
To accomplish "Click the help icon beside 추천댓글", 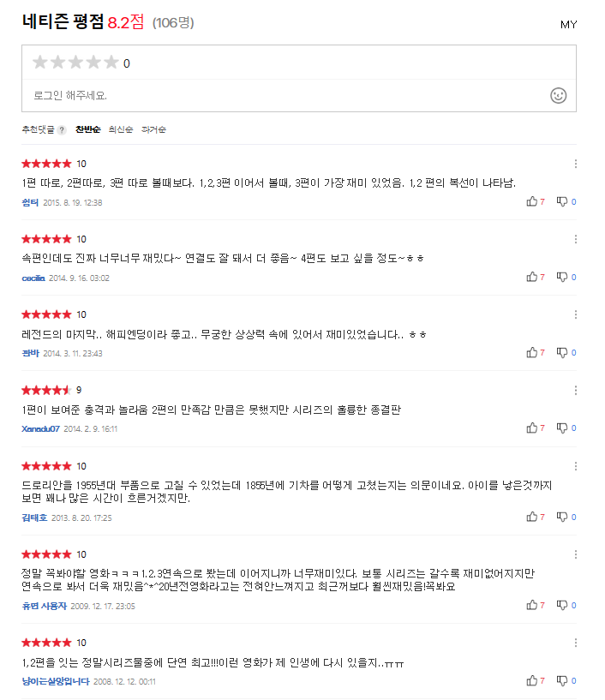I will [x=62, y=130].
